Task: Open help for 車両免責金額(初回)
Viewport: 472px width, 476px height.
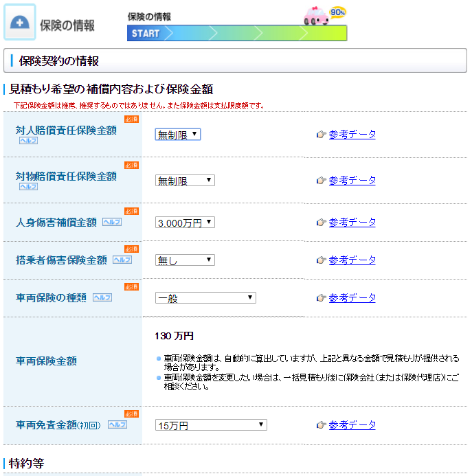Action: tap(117, 424)
